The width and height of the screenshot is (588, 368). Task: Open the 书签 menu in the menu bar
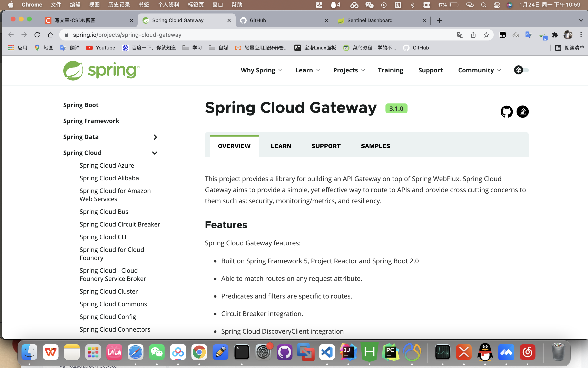pos(144,5)
